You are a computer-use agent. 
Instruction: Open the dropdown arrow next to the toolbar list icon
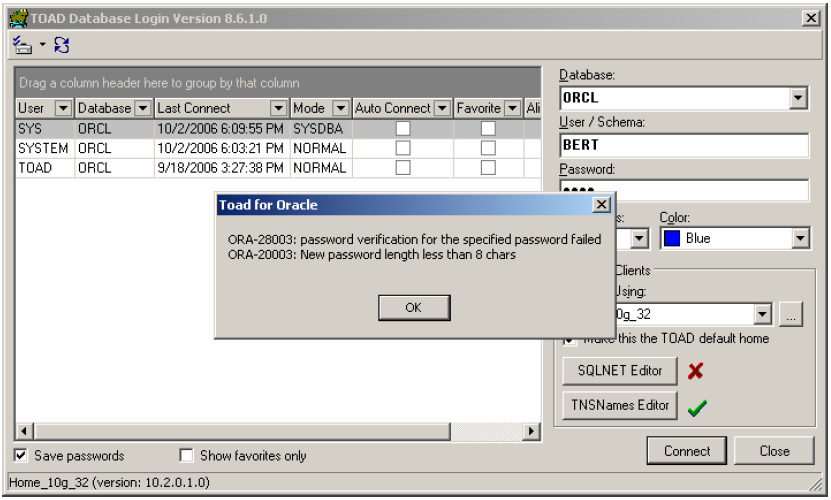click(x=42, y=45)
